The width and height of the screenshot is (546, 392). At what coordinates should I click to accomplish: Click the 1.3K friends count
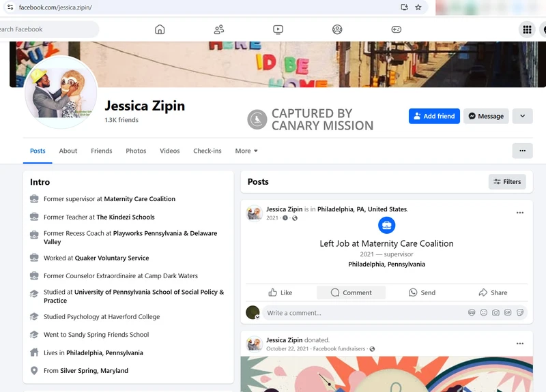(121, 120)
